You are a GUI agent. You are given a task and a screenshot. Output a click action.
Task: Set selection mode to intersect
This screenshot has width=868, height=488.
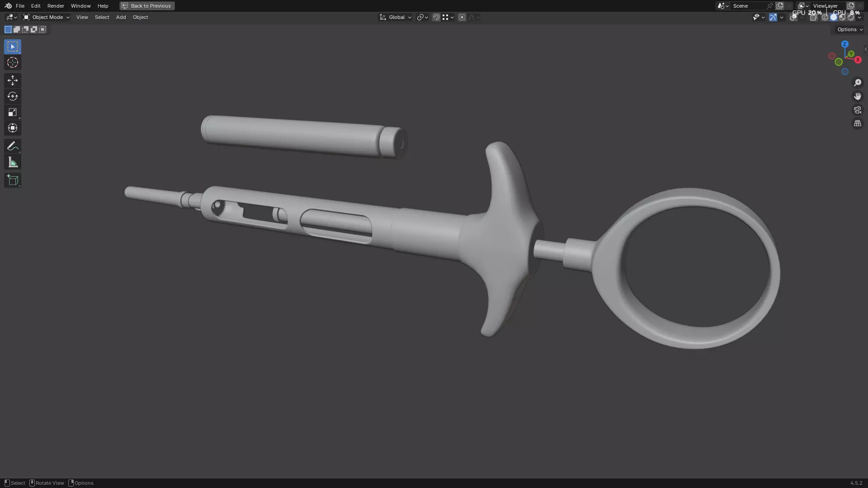coord(42,29)
